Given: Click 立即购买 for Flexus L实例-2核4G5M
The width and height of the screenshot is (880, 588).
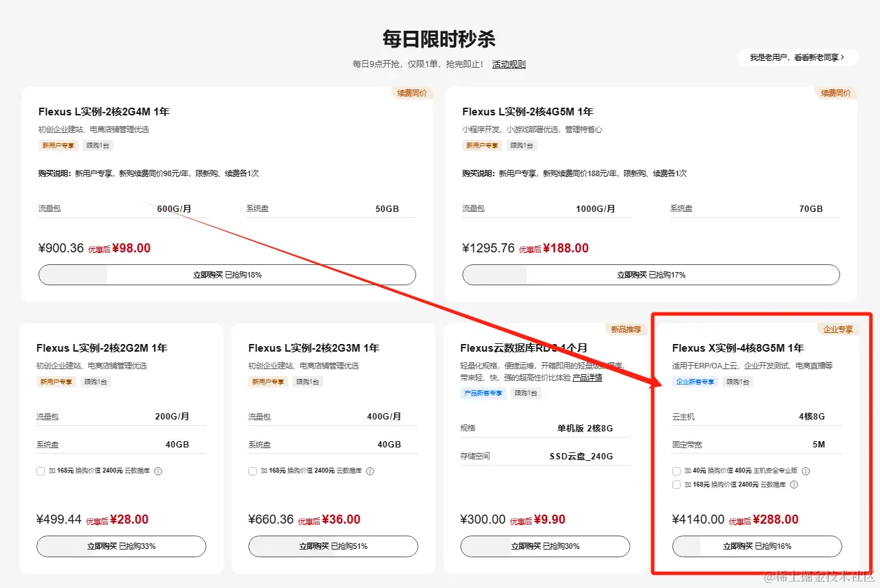Looking at the screenshot, I should (x=651, y=275).
